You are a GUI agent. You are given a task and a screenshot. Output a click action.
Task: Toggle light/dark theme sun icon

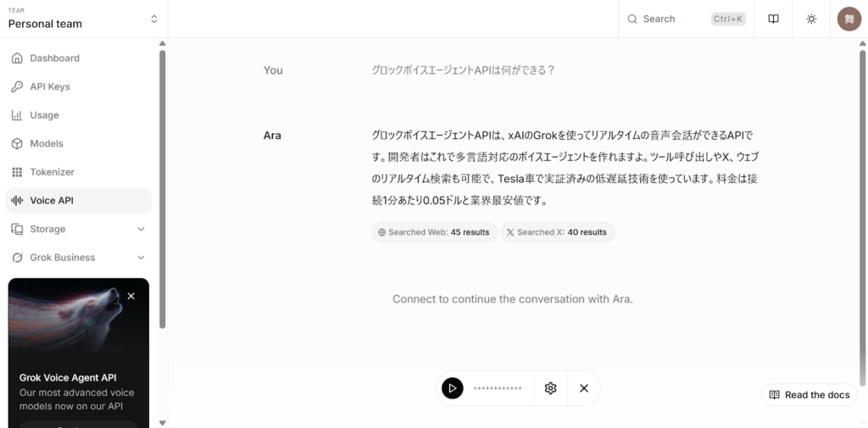tap(811, 19)
